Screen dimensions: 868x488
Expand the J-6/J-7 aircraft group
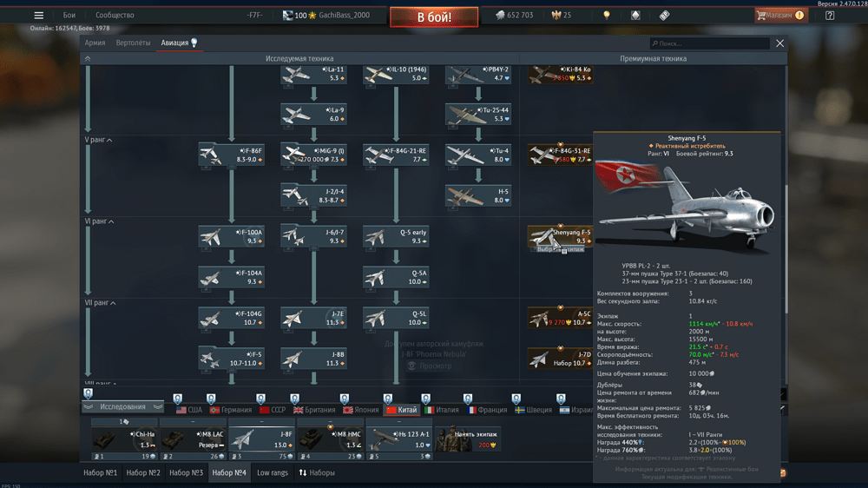tap(313, 236)
